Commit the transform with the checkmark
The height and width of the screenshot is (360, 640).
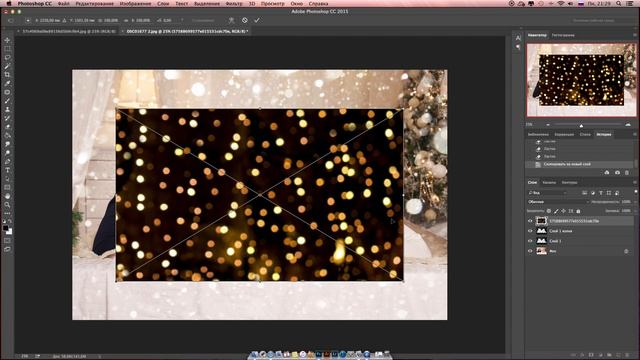click(x=257, y=20)
